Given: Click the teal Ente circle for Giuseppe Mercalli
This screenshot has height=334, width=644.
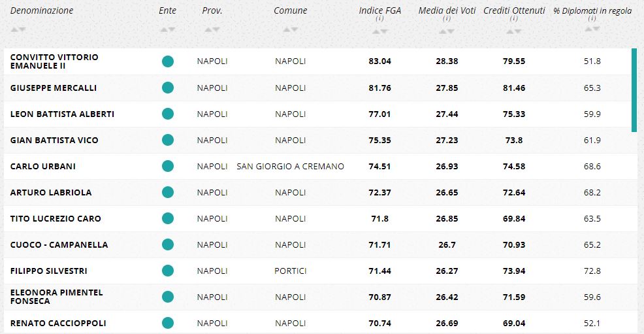Looking at the screenshot, I should 168,88.
